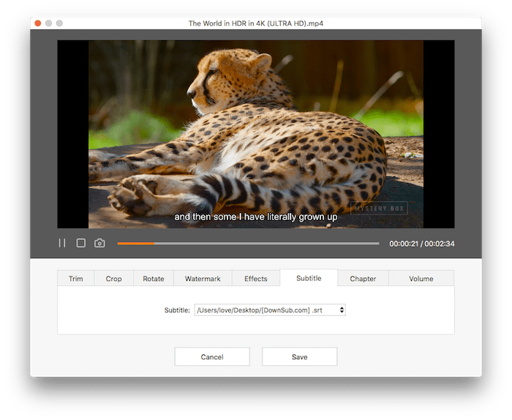Open the Watermark tab
512x420 pixels.
point(203,279)
